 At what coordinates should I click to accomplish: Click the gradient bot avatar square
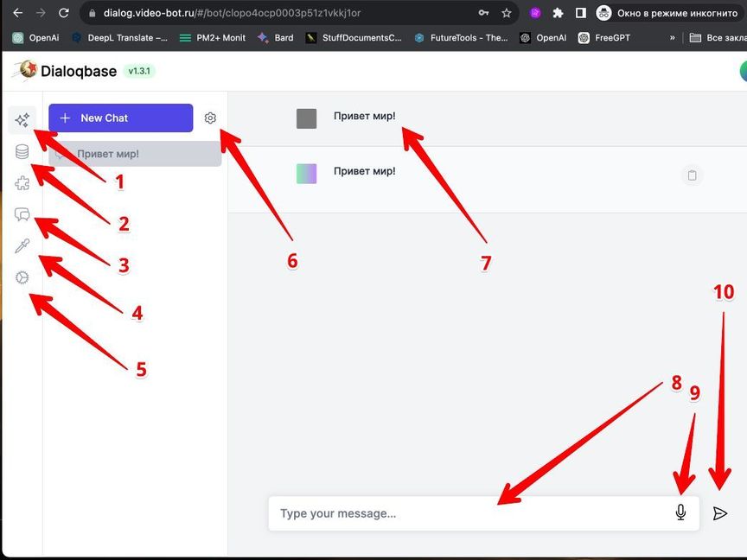(306, 174)
